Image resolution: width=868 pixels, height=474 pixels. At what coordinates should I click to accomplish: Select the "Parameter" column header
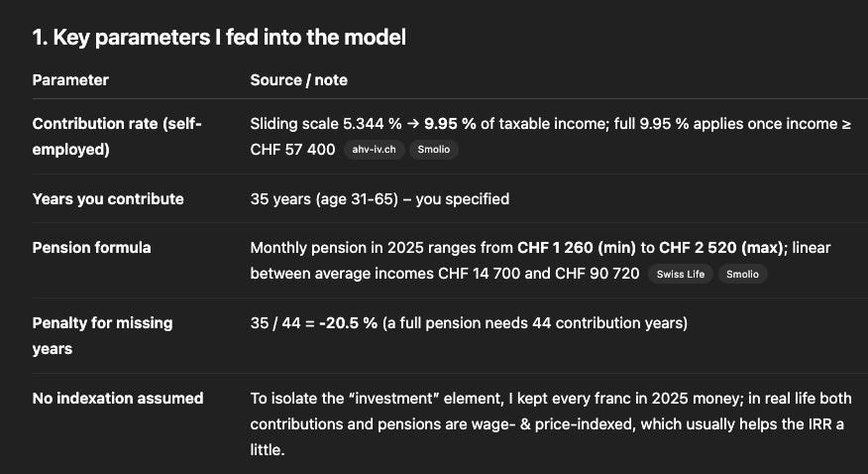70,79
